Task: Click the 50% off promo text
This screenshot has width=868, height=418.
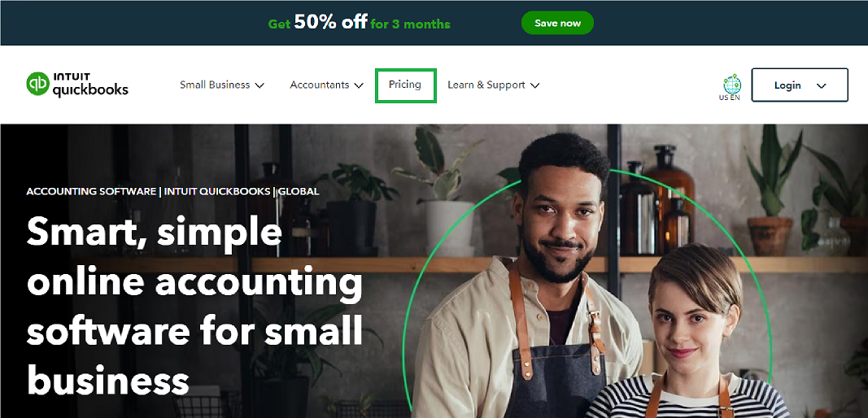Action: 330,22
